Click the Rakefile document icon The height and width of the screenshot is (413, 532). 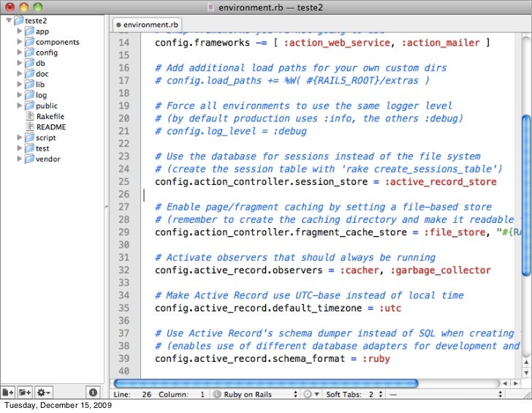coord(30,116)
